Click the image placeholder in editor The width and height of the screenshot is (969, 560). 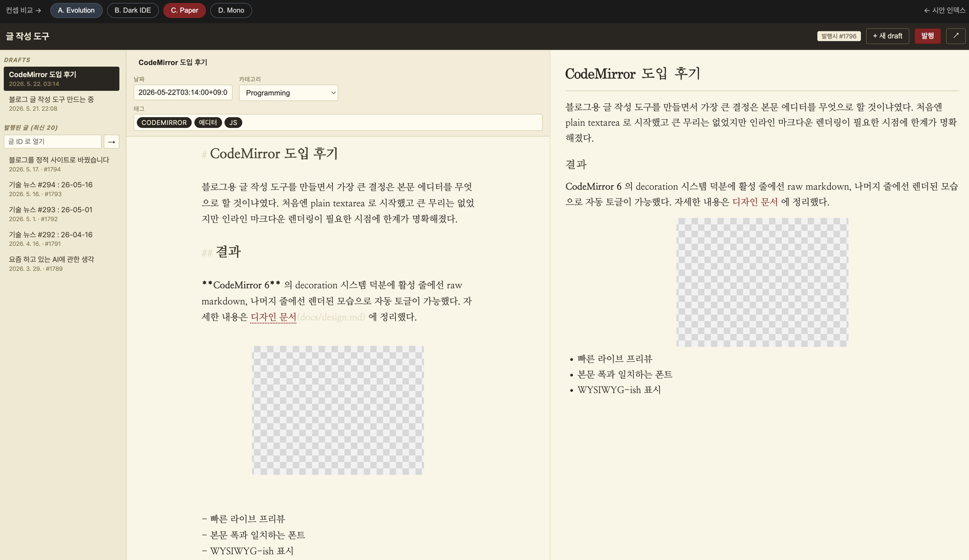click(338, 410)
